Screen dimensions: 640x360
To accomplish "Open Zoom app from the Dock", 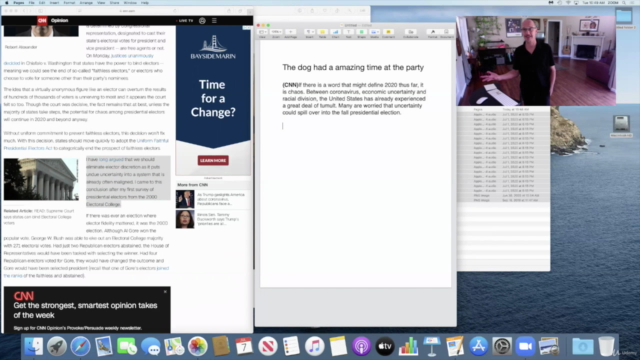I will 526,347.
